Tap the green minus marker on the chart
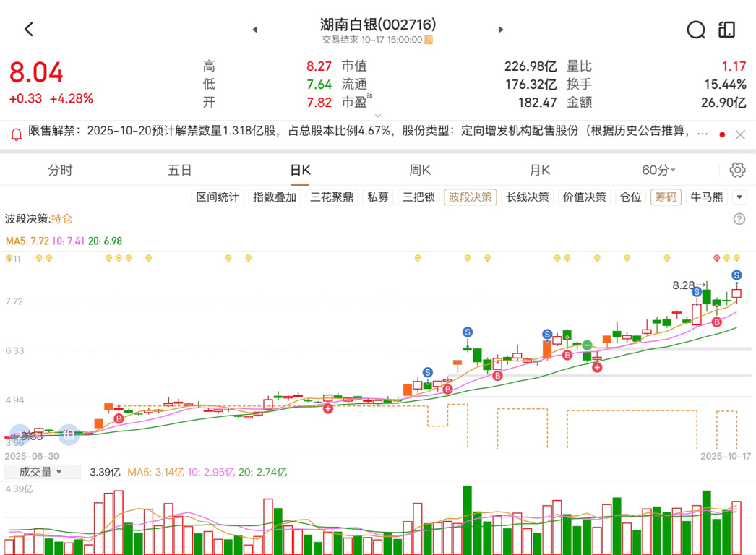The image size is (756, 555). click(587, 345)
